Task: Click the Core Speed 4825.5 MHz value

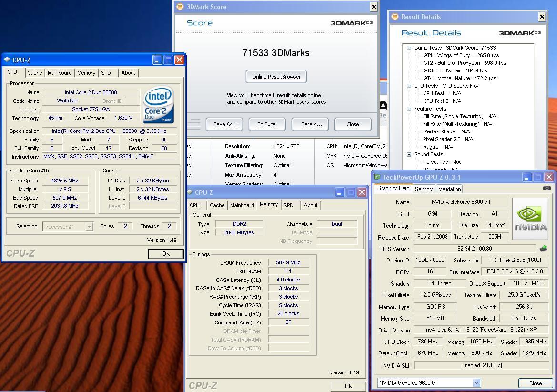Action: pos(65,181)
